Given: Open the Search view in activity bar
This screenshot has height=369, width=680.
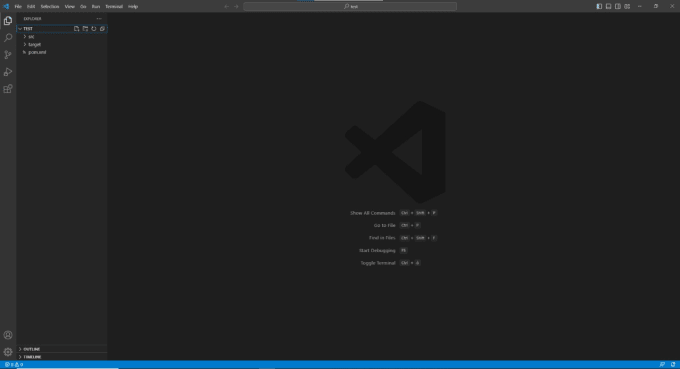Looking at the screenshot, I should [8, 38].
